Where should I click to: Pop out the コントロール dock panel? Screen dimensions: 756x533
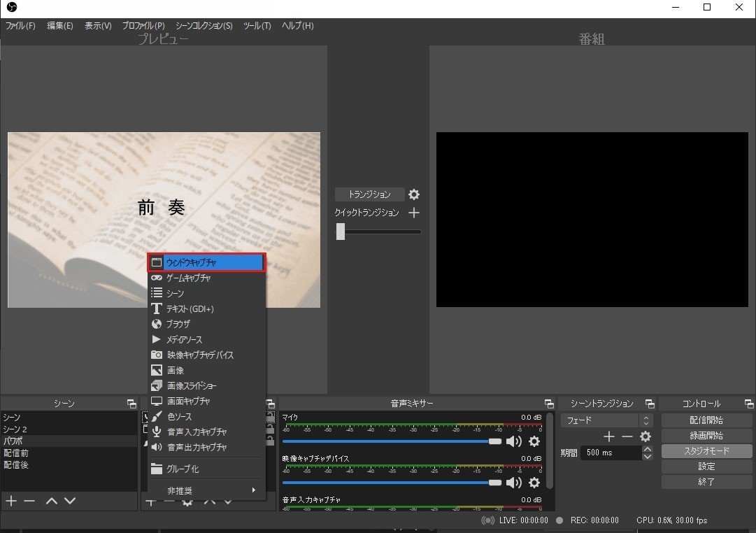pos(749,404)
